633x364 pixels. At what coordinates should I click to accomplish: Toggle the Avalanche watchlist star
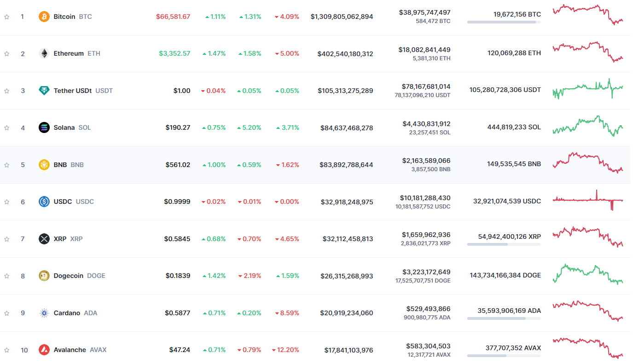6,350
